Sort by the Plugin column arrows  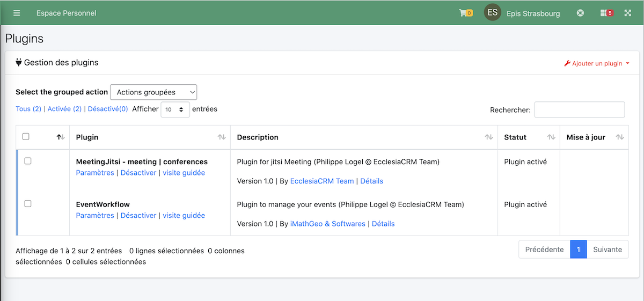[222, 137]
